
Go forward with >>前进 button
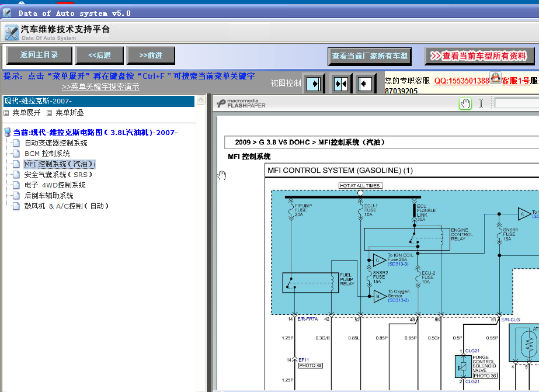(x=151, y=55)
